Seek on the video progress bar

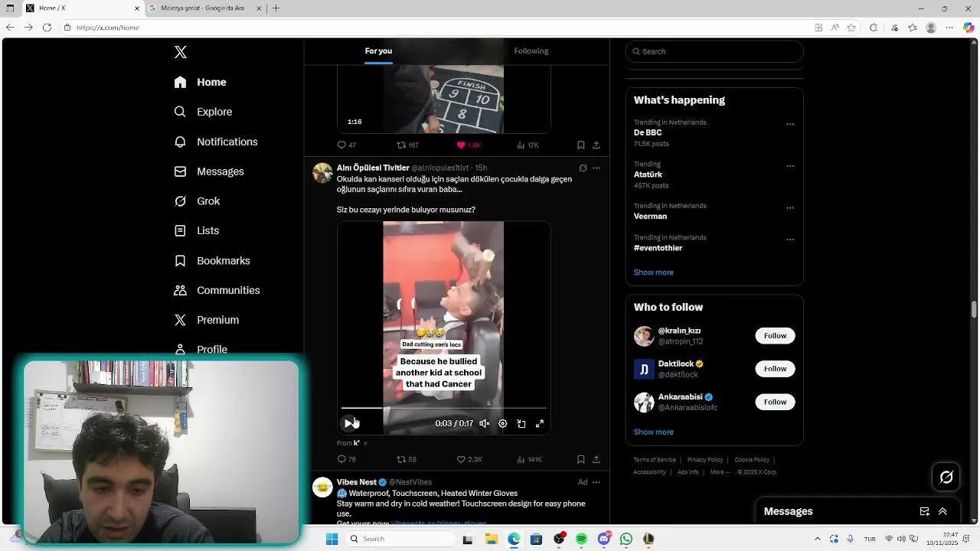(x=444, y=408)
